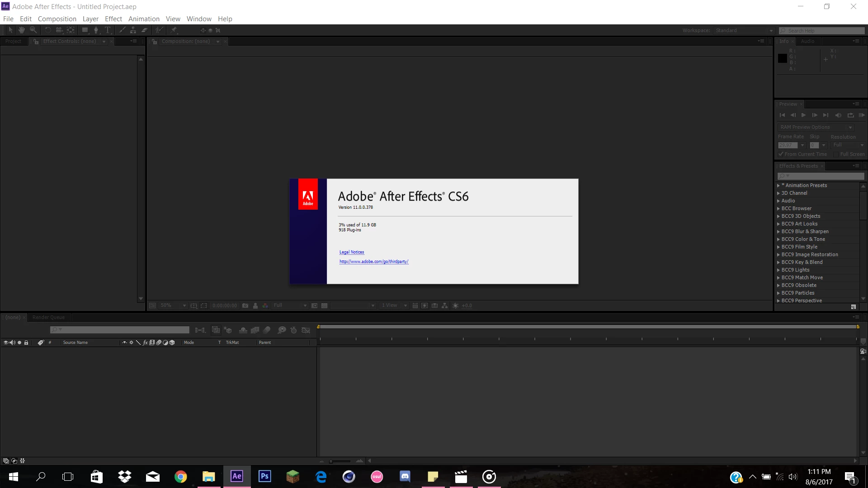This screenshot has height=488, width=868.
Task: Open the Workspace Standard dropdown
Action: click(x=744, y=30)
